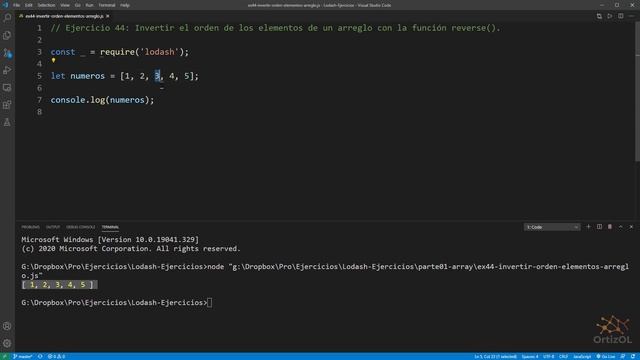This screenshot has width=640, height=360.
Task: Split the editor to the right
Action: click(x=620, y=16)
